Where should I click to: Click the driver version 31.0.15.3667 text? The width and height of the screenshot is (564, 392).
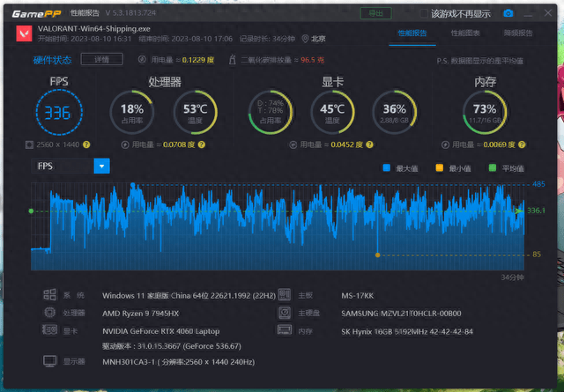click(x=172, y=346)
